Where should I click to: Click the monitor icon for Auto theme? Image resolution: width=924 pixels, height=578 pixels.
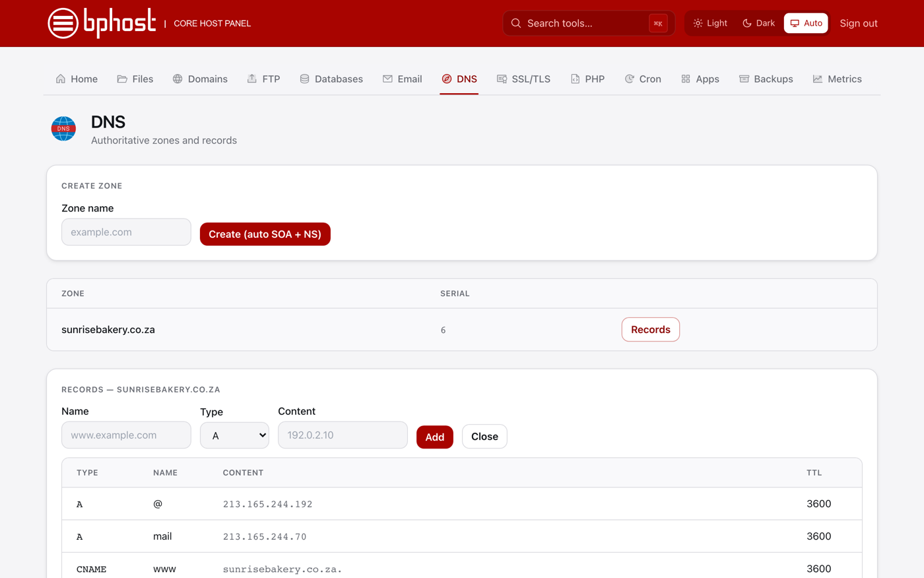(795, 23)
